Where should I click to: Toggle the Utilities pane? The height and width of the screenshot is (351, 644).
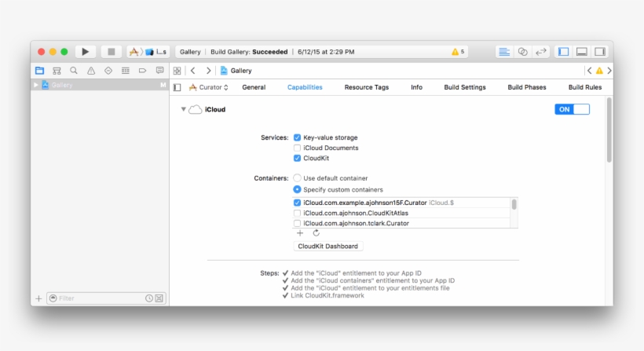[600, 52]
